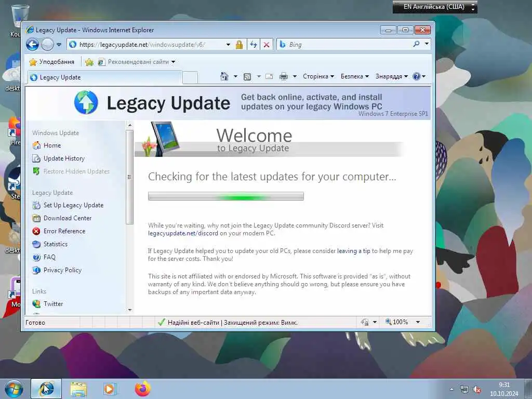Viewport: 532px width, 399px height.
Task: Click the RSS feeds toolbar icon
Action: click(x=247, y=77)
